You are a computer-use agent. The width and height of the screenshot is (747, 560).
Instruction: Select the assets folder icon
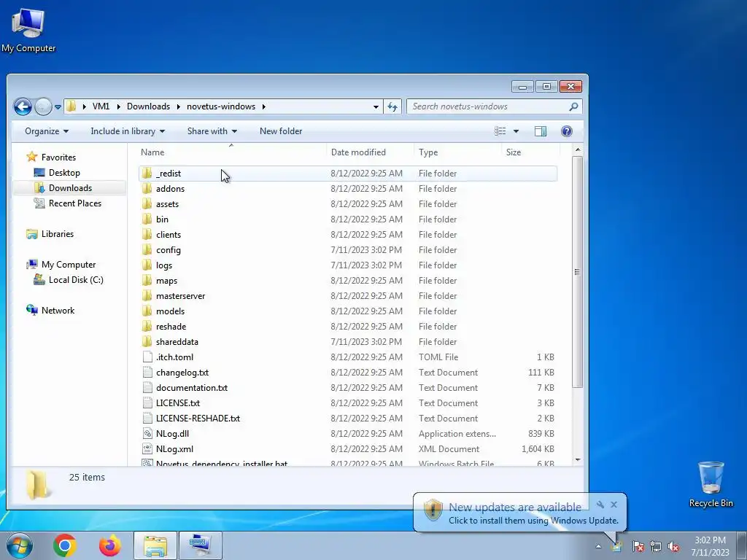pyautogui.click(x=147, y=204)
